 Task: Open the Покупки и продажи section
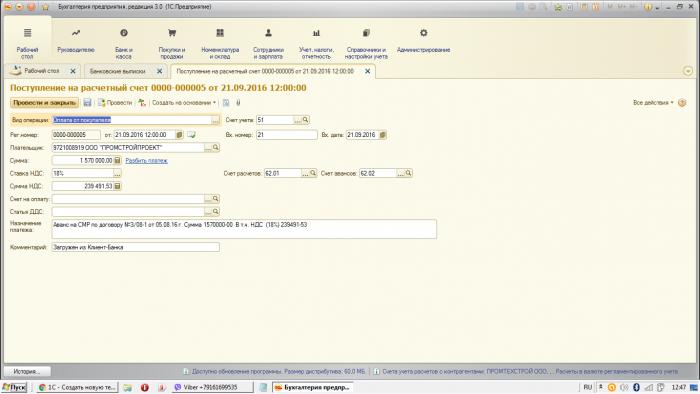pos(172,43)
